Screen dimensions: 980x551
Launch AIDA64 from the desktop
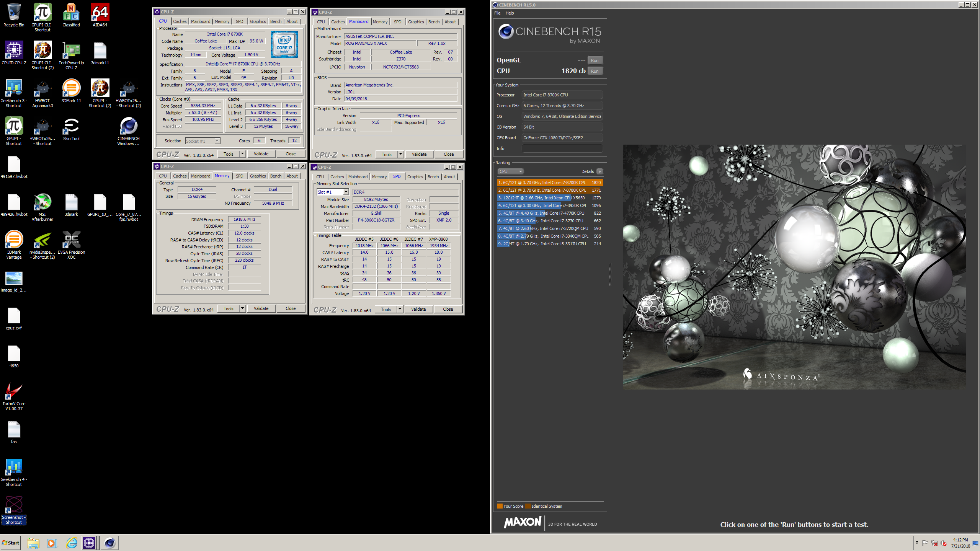[100, 15]
